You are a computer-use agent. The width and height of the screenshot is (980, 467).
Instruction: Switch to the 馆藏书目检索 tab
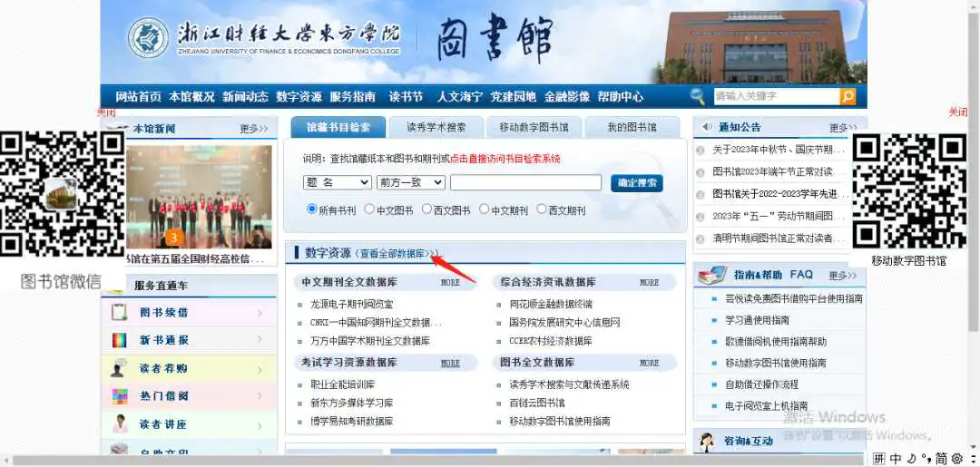pos(338,127)
